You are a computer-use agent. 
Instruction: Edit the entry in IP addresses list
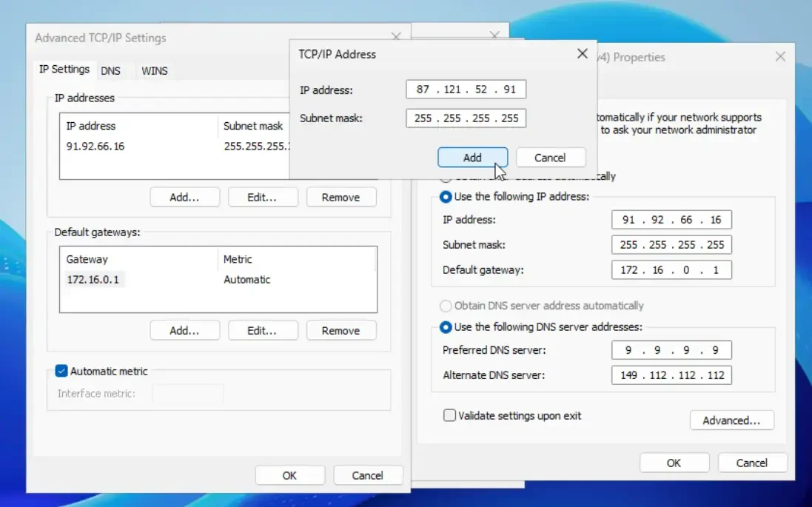coord(262,198)
